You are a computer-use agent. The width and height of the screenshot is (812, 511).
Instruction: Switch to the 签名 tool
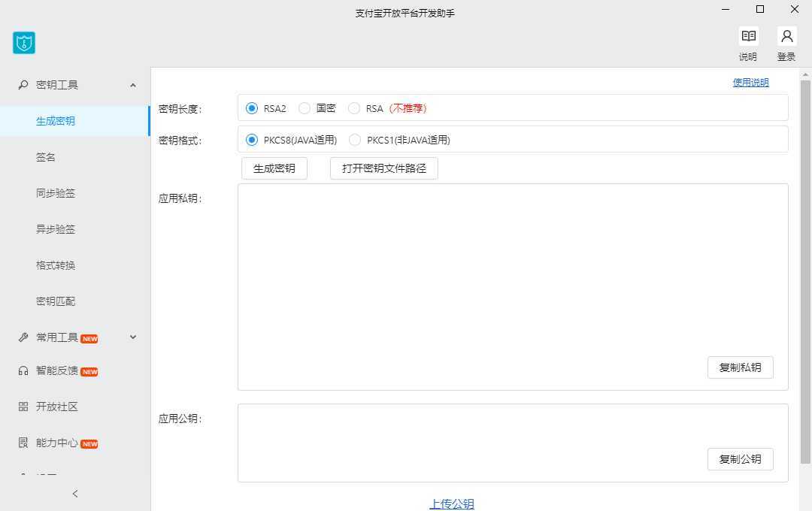(46, 157)
